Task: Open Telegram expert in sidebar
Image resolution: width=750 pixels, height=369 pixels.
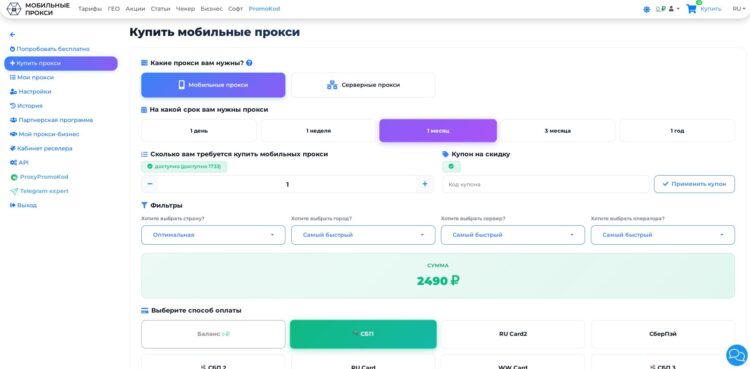Action: (39, 191)
